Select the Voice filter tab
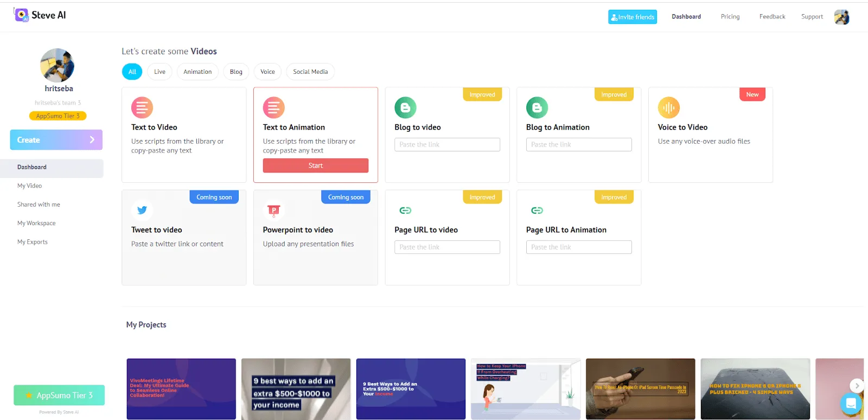868x420 pixels. pos(267,72)
